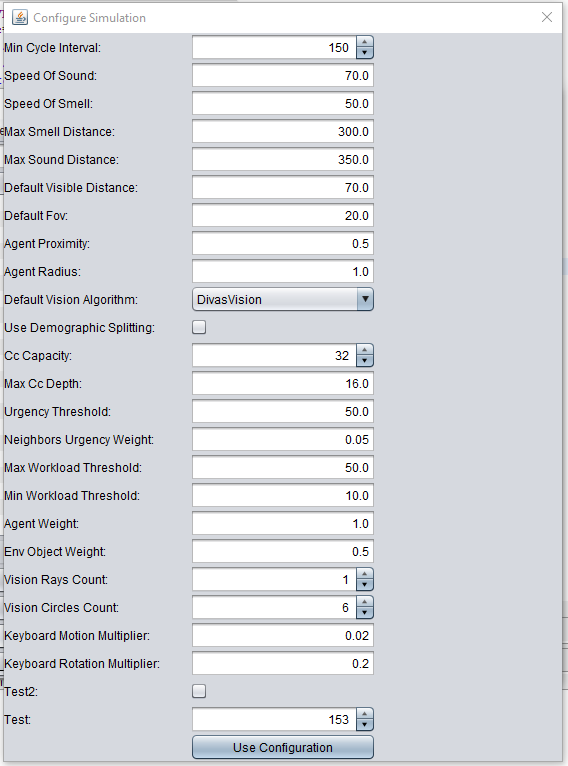Viewport: 568px width, 766px height.
Task: Increase Vision Circles Count with up arrow
Action: click(x=365, y=602)
